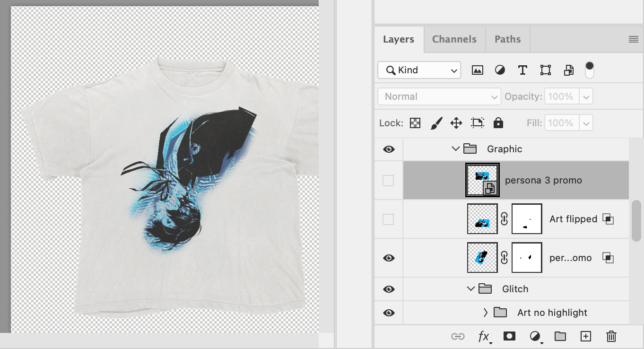Hide the Art no highlight group
The height and width of the screenshot is (349, 644).
pyautogui.click(x=389, y=313)
